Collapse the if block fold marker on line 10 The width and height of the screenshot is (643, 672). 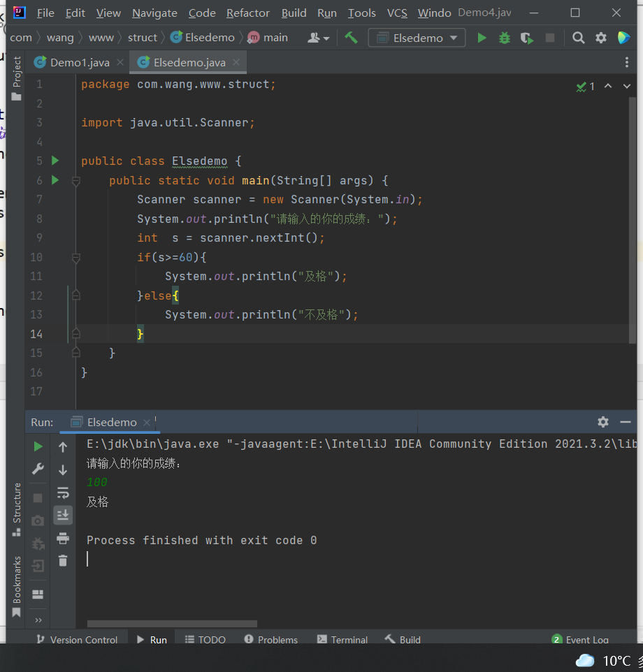(x=76, y=258)
